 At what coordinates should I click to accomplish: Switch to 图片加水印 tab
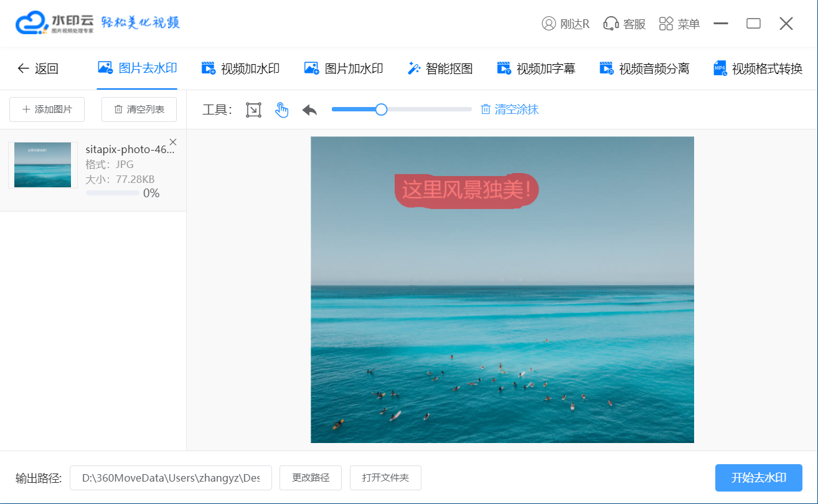344,68
